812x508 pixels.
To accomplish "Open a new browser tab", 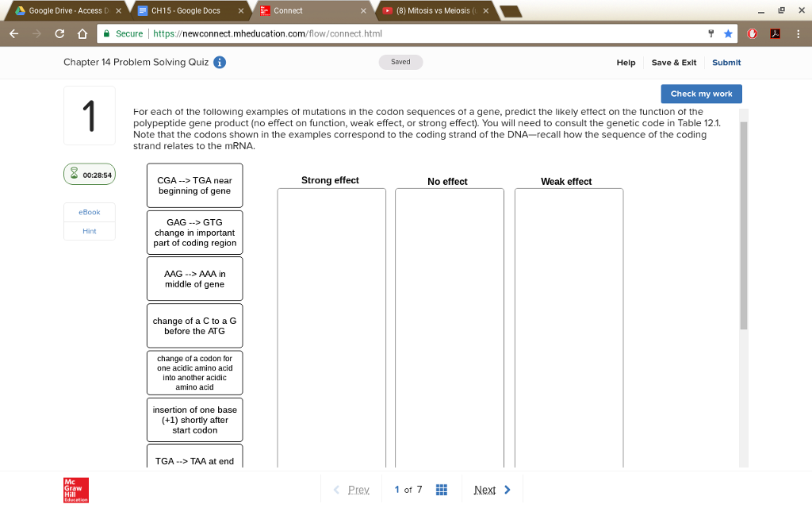I will tap(511, 11).
